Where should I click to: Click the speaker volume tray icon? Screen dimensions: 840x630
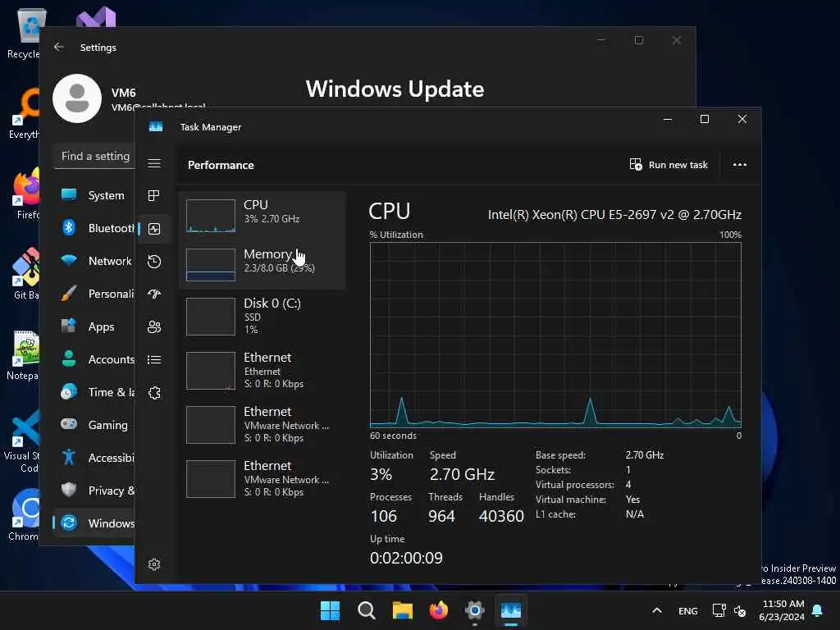click(740, 610)
